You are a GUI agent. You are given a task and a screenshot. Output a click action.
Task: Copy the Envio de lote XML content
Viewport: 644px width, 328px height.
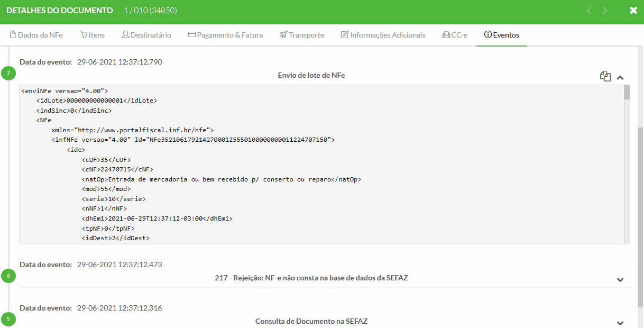(x=605, y=76)
